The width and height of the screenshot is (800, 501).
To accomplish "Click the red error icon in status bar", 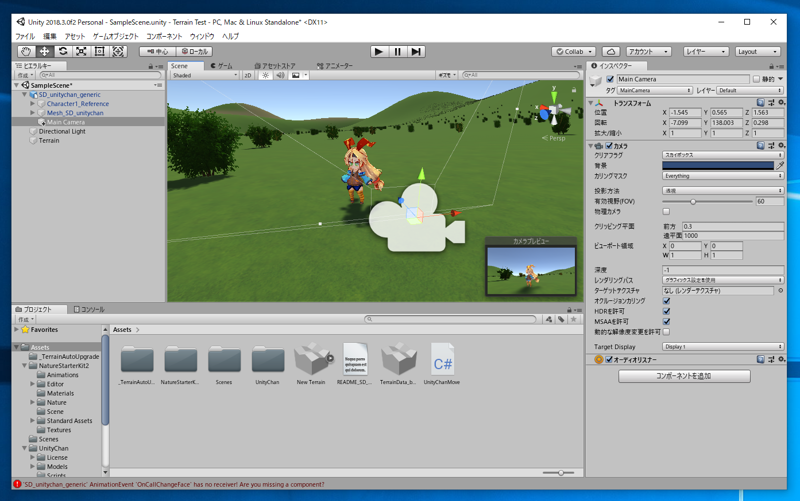I will point(17,484).
